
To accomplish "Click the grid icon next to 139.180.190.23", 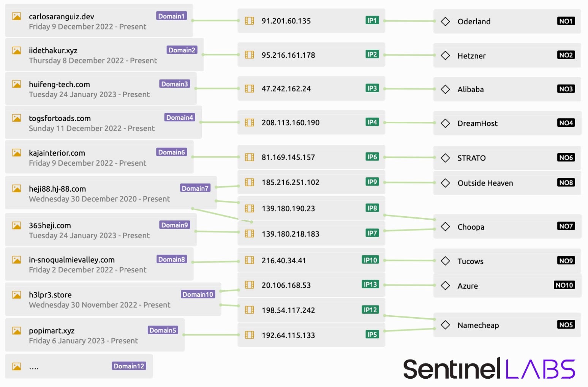I will click(250, 208).
